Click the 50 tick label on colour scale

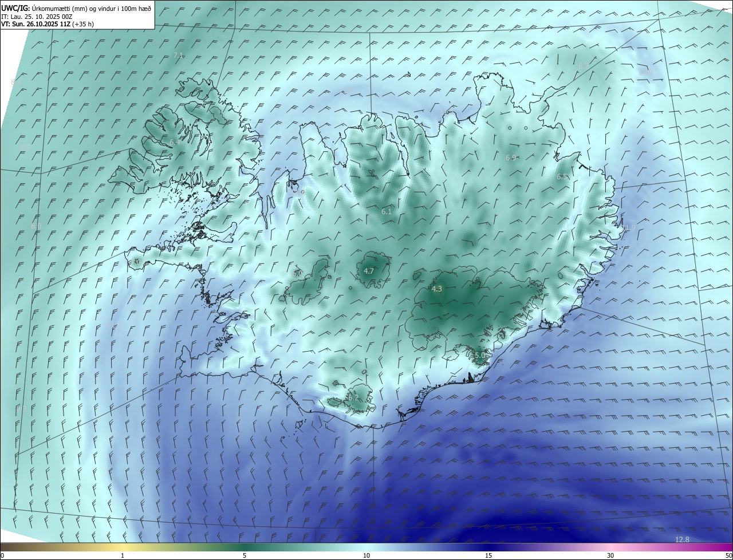coord(728,555)
